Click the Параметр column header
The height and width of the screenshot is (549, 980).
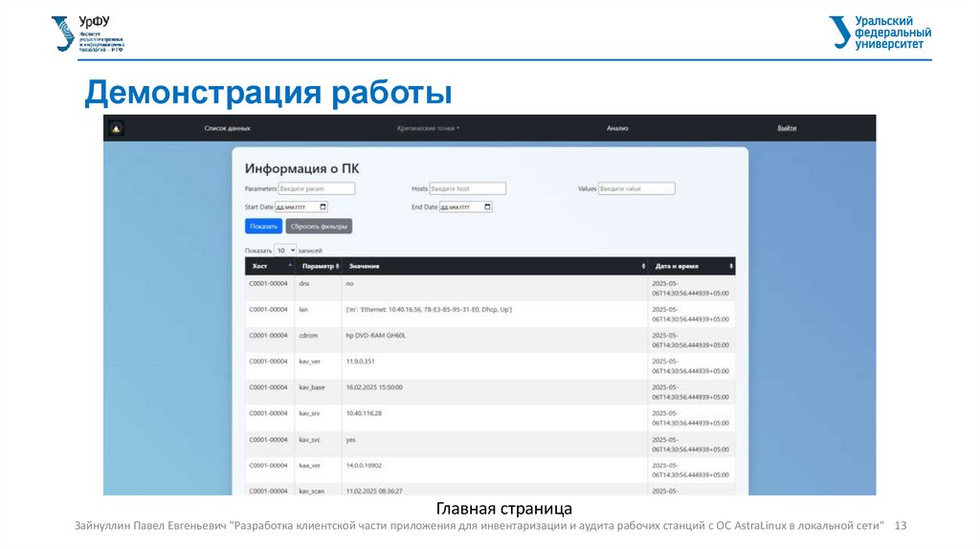click(318, 266)
